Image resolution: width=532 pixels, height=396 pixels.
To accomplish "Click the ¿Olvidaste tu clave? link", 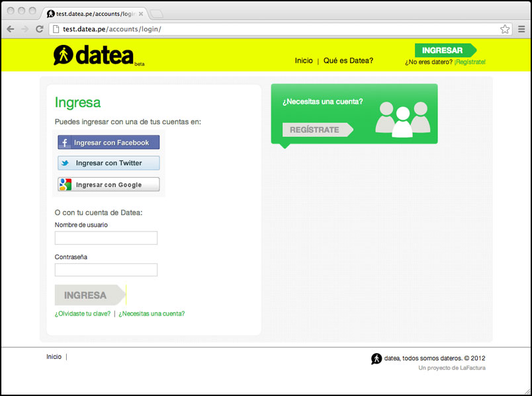I will click(83, 314).
